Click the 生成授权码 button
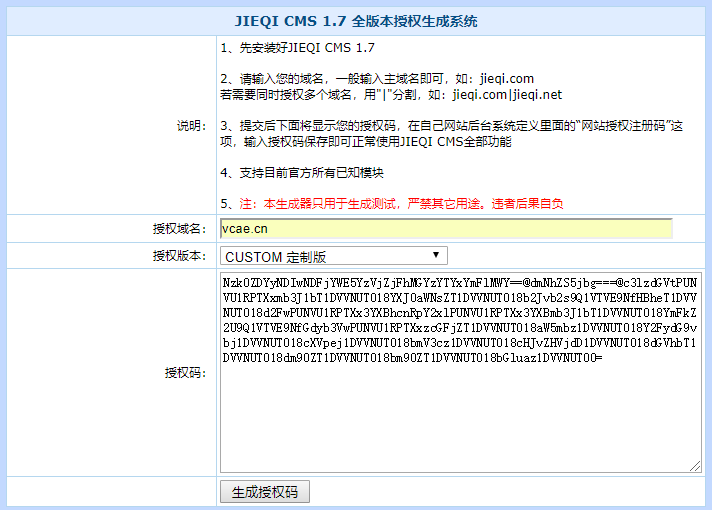Image resolution: width=712 pixels, height=510 pixels. point(265,492)
